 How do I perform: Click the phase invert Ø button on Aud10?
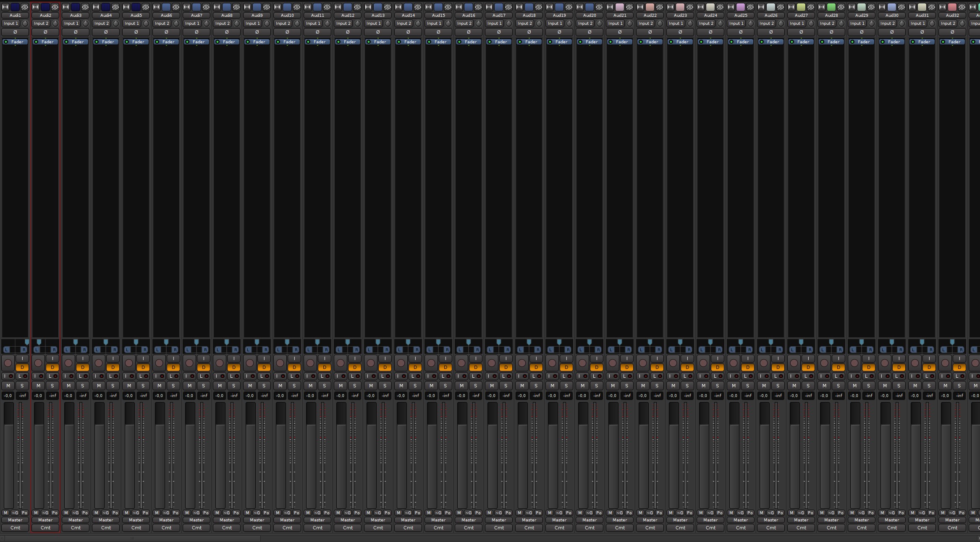click(x=287, y=32)
